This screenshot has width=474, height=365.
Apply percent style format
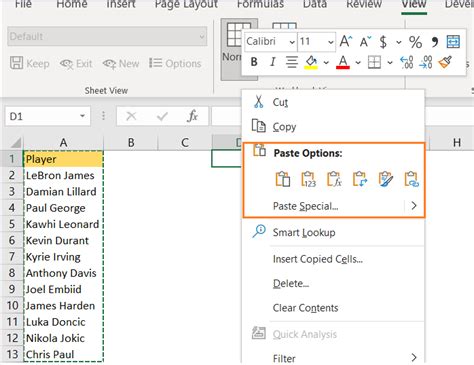(415, 42)
